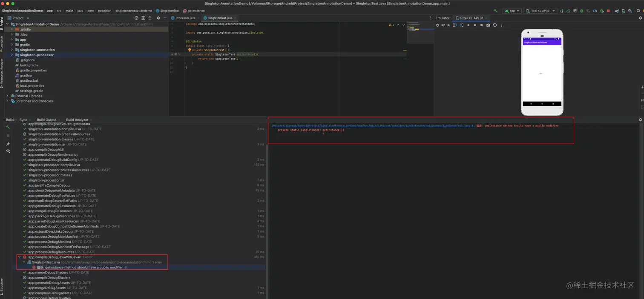Click the warnings count indicator in editor

(391, 25)
